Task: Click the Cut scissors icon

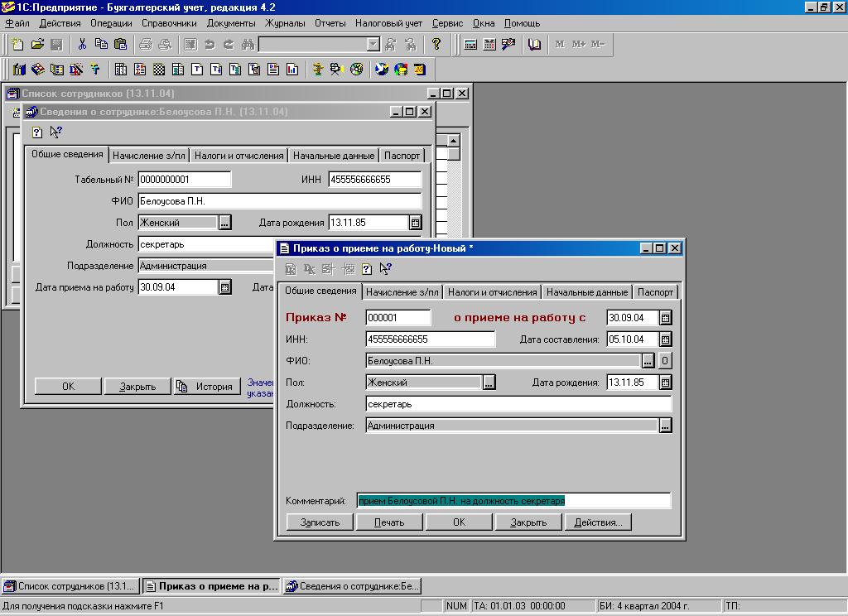Action: click(82, 45)
